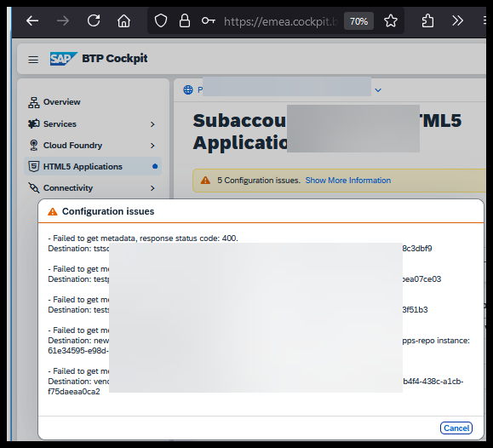Open the breadcrumb dropdown arrow

(x=378, y=90)
